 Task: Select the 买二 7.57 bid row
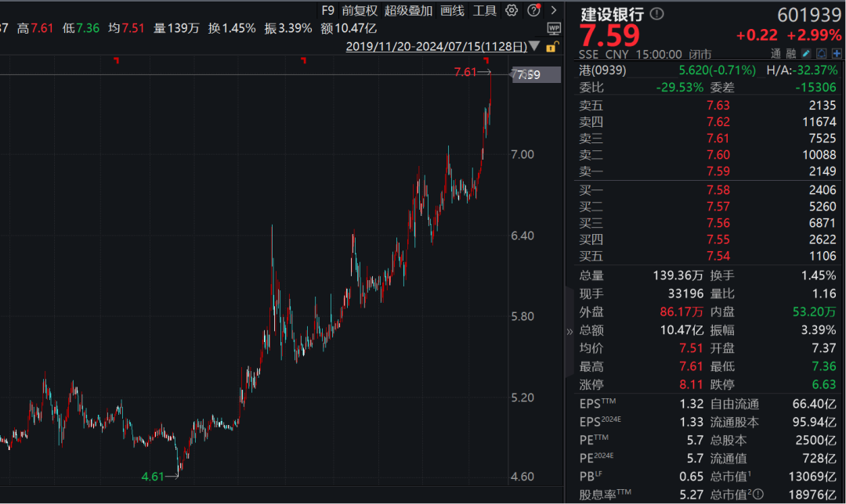pos(707,207)
